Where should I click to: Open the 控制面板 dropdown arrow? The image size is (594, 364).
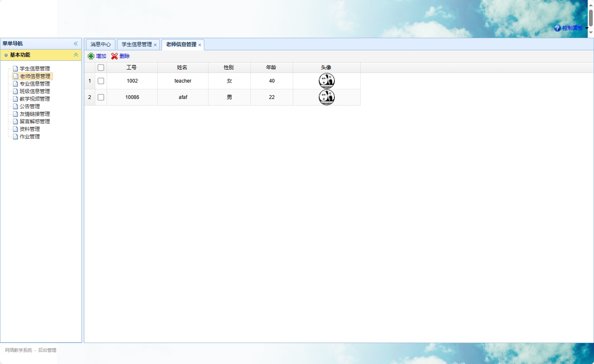587,28
